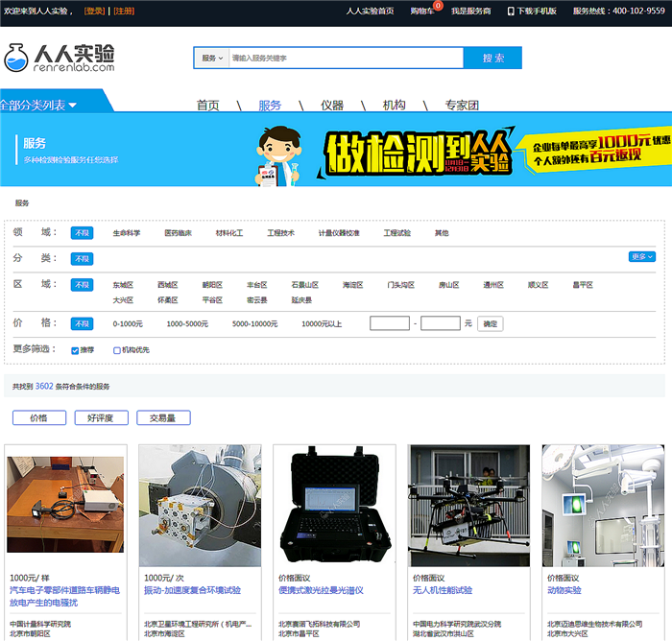The image size is (672, 641).
Task: Open the portable Raman spectrometer thumbnail
Action: [334, 505]
